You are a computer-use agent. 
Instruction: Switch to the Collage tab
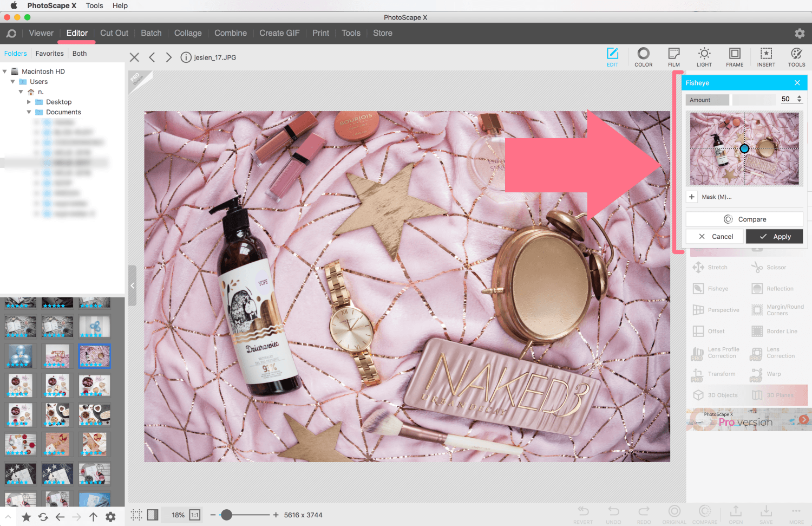pyautogui.click(x=188, y=33)
